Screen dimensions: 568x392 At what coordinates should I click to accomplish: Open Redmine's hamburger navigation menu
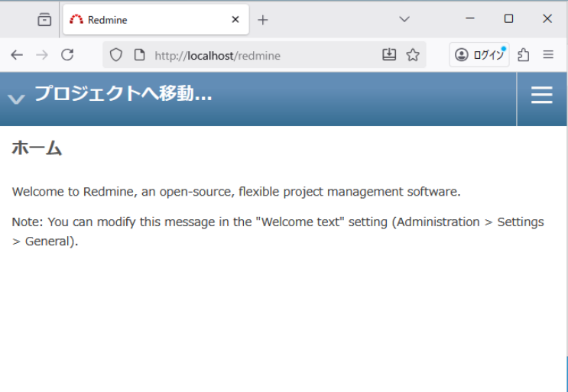click(x=541, y=95)
